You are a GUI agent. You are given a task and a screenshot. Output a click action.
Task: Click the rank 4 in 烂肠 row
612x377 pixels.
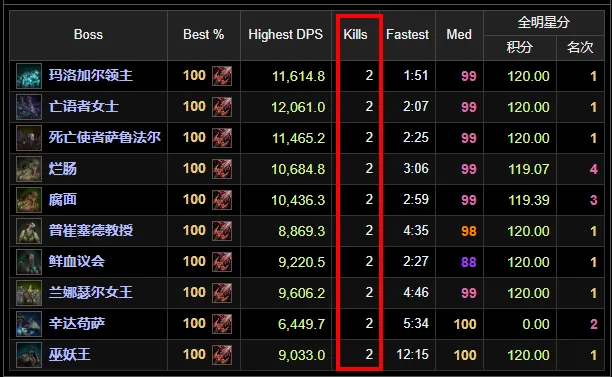pyautogui.click(x=594, y=169)
